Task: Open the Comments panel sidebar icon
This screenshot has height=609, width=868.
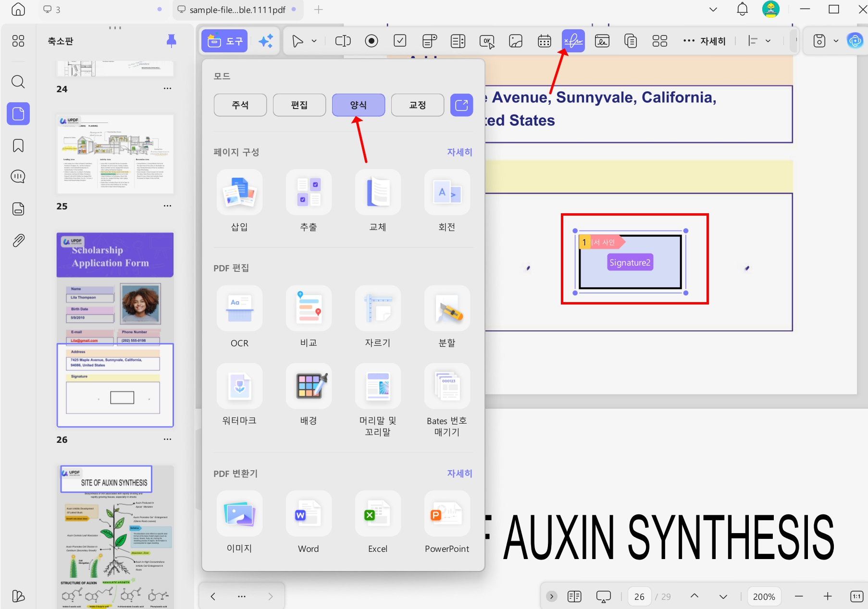Action: pyautogui.click(x=18, y=177)
